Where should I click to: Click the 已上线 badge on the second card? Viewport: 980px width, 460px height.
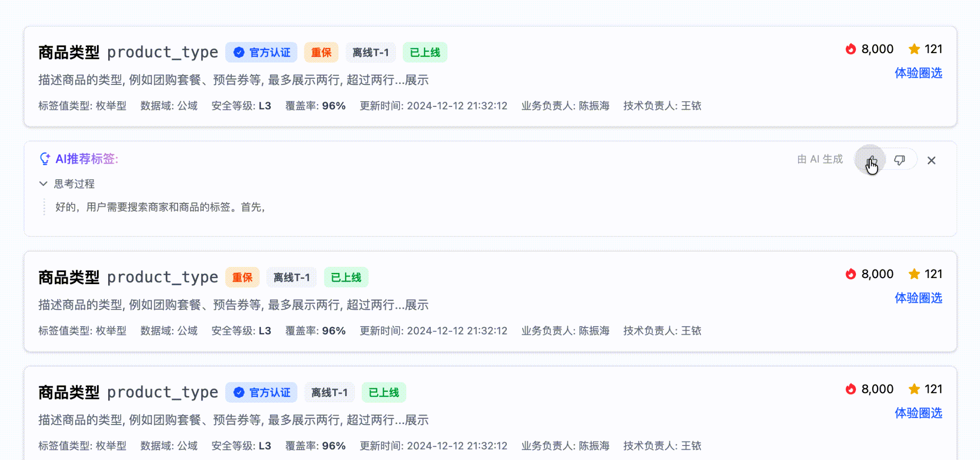[346, 277]
